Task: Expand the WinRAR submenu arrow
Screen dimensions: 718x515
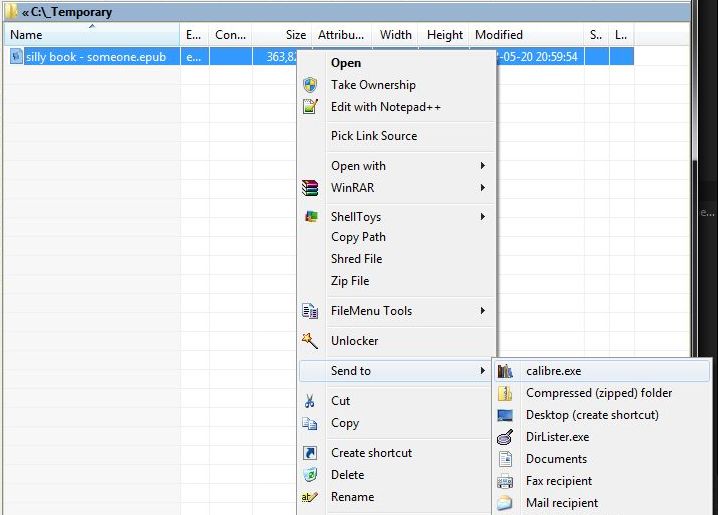Action: pyautogui.click(x=483, y=188)
